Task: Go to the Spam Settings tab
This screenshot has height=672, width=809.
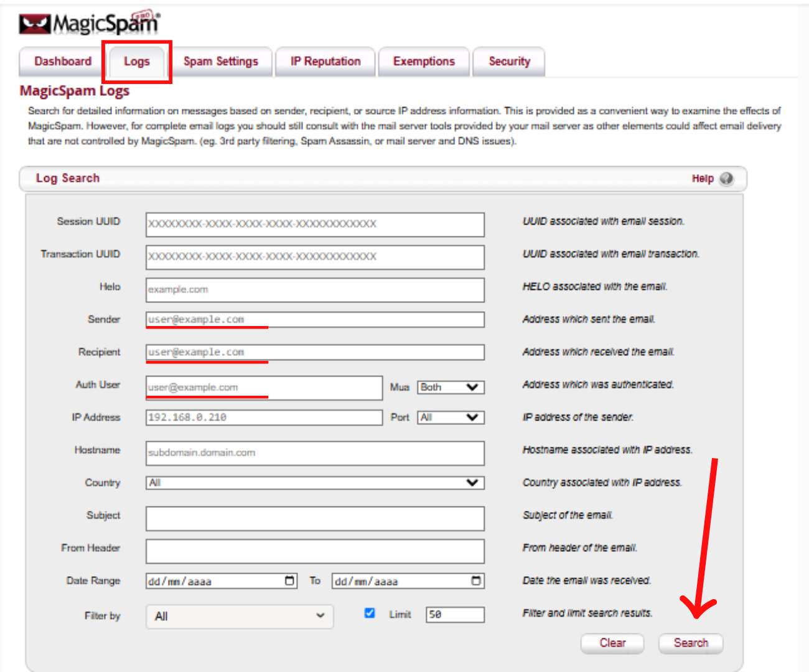Action: tap(220, 62)
